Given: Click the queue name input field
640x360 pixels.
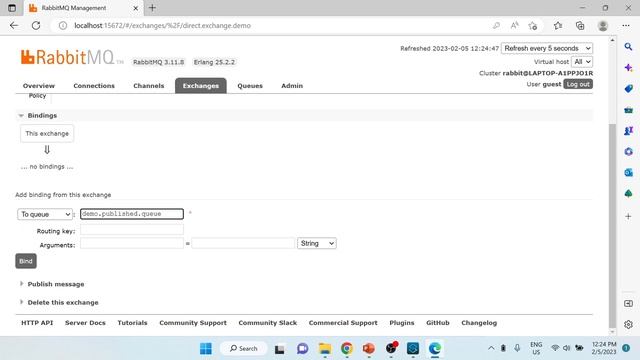Looking at the screenshot, I should pyautogui.click(x=132, y=214).
